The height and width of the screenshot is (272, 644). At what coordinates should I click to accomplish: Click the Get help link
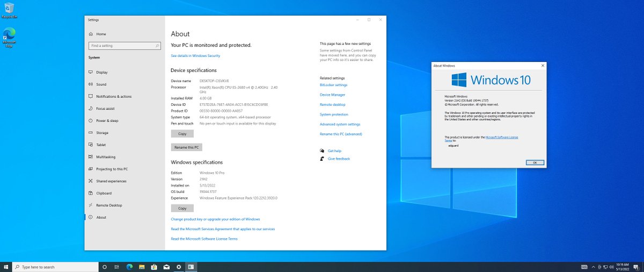click(334, 151)
